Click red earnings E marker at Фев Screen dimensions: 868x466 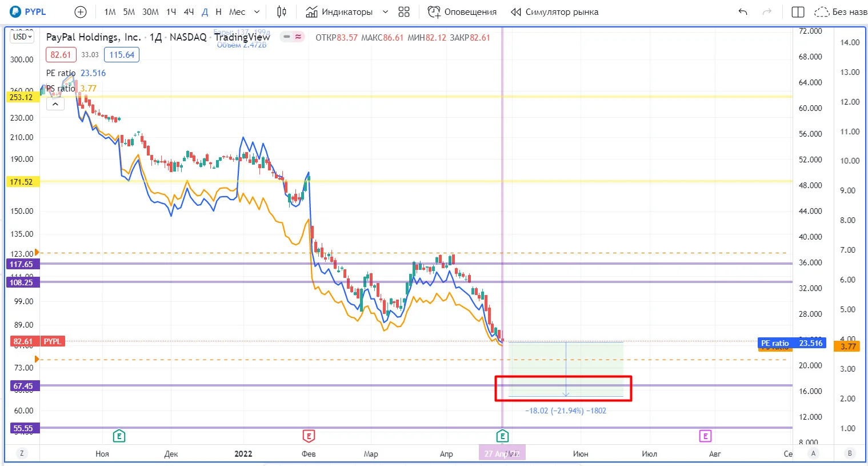point(309,436)
